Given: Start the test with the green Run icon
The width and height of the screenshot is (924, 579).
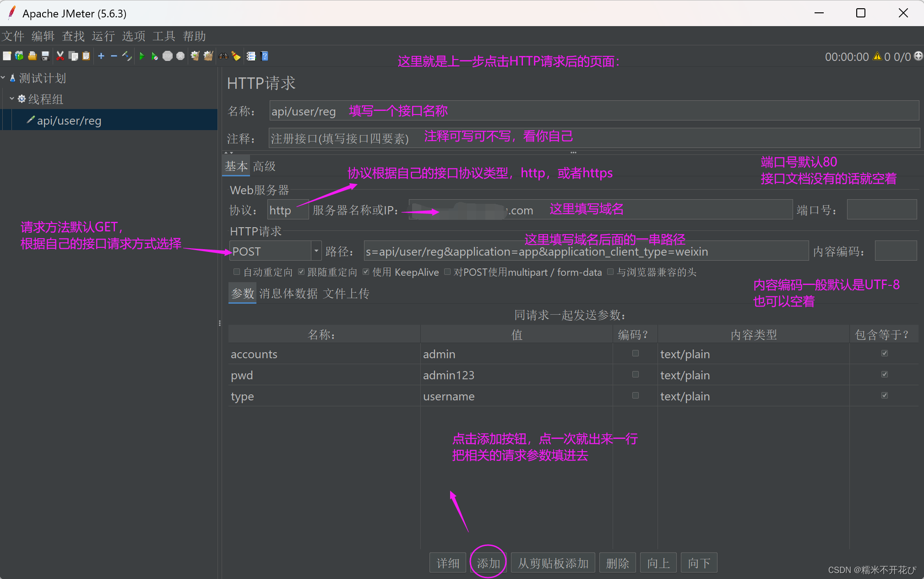Looking at the screenshot, I should [141, 56].
